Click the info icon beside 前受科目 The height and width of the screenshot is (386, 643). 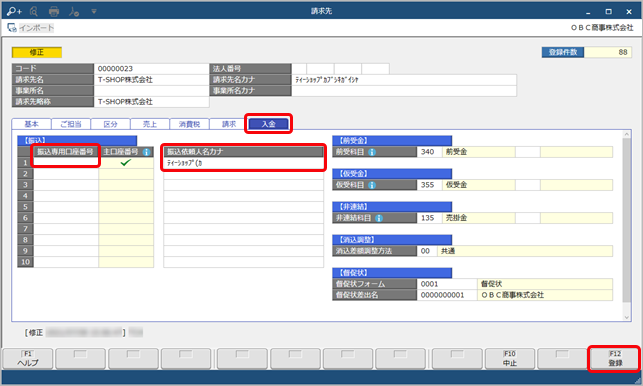point(372,152)
